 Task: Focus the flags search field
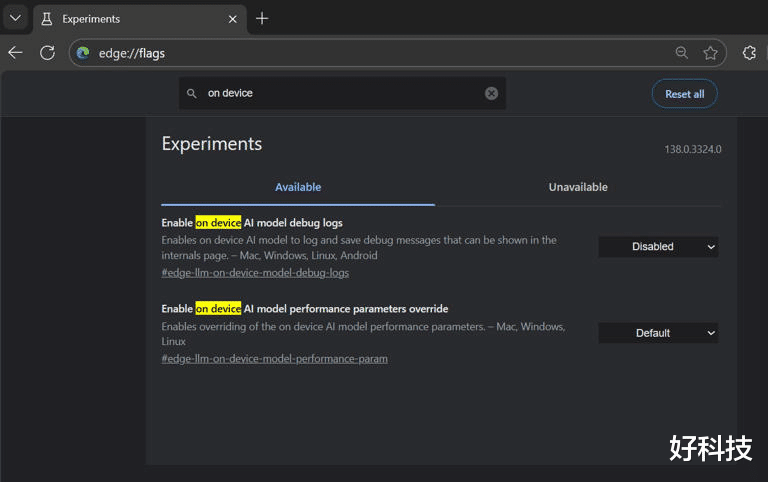point(340,94)
